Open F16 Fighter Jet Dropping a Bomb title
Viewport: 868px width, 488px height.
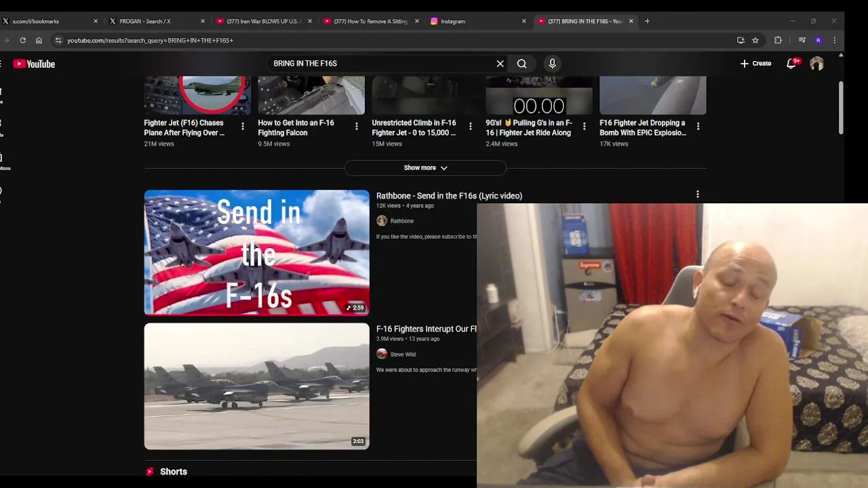click(643, 128)
